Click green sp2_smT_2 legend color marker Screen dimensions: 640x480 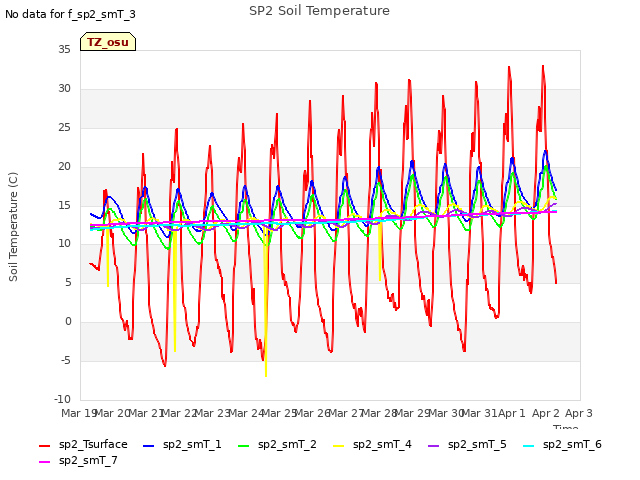pyautogui.click(x=243, y=446)
